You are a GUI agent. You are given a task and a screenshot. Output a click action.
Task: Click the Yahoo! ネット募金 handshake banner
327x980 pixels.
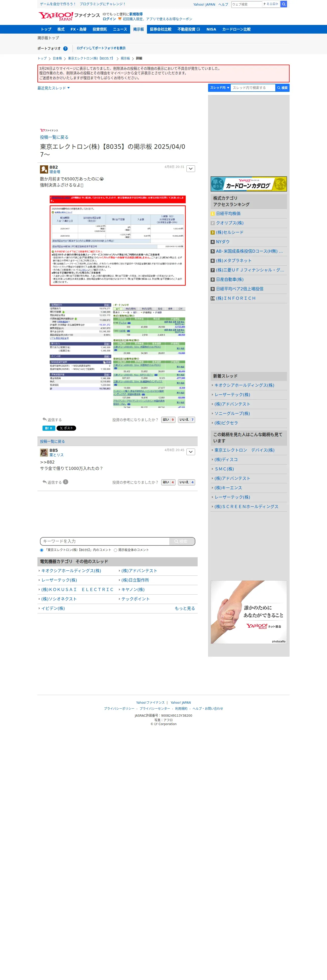click(x=249, y=612)
